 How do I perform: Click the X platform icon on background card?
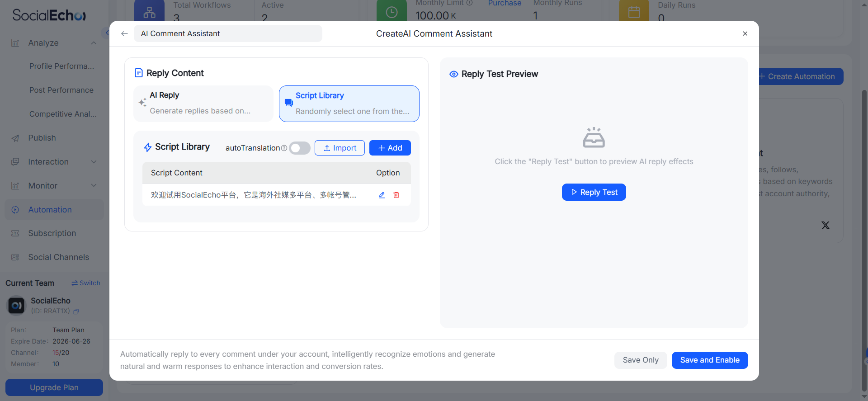[826, 225]
